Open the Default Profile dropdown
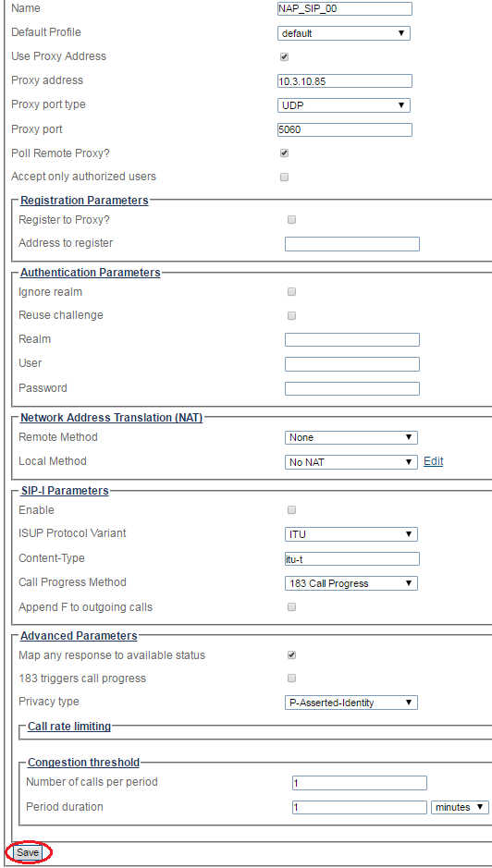 343,33
